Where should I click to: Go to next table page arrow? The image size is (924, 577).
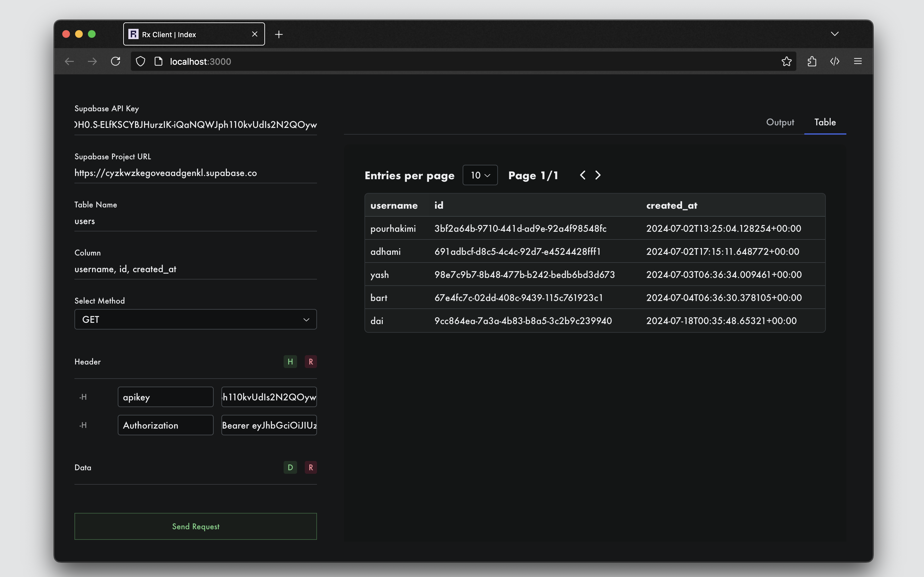(598, 175)
